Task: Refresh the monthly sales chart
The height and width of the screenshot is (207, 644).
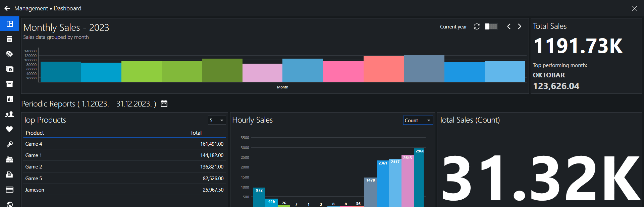Action: click(477, 26)
